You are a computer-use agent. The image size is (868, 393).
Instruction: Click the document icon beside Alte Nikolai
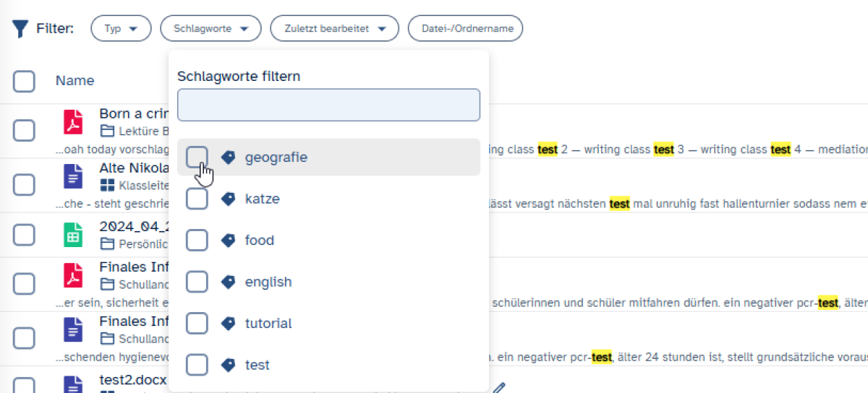pos(74,177)
